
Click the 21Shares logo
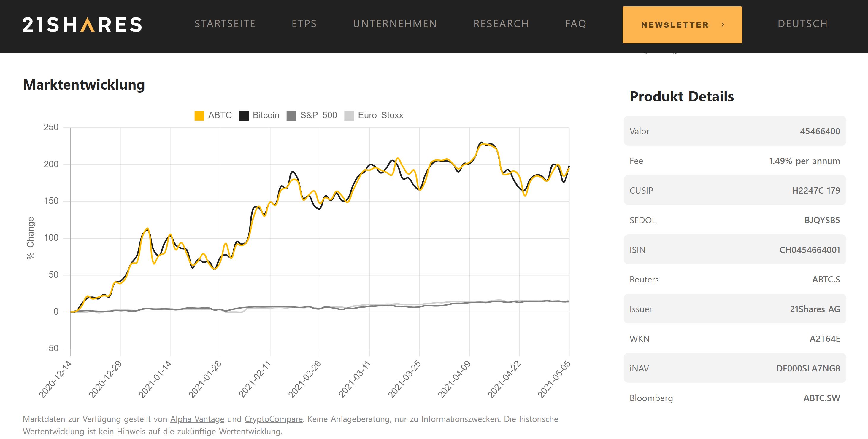[x=82, y=25]
